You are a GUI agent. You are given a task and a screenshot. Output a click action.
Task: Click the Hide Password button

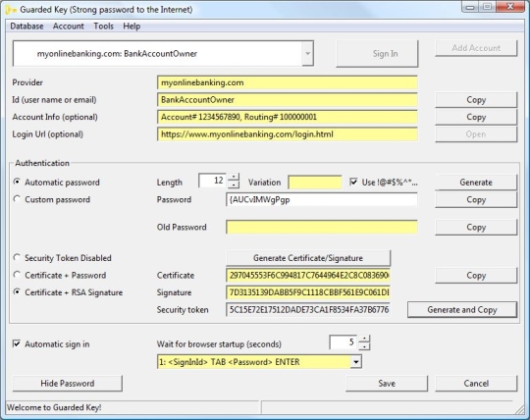(x=68, y=384)
